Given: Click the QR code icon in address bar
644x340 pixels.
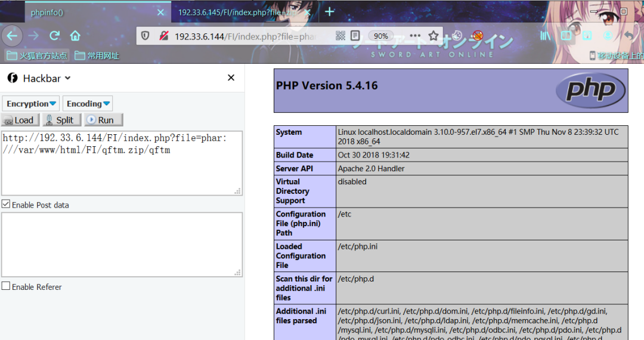Looking at the screenshot, I should [340, 36].
